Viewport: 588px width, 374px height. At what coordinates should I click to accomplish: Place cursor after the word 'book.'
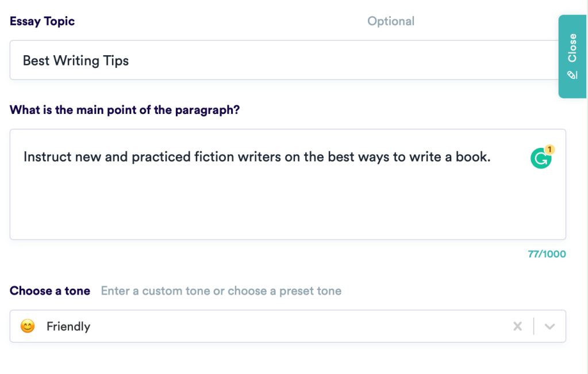click(x=492, y=157)
